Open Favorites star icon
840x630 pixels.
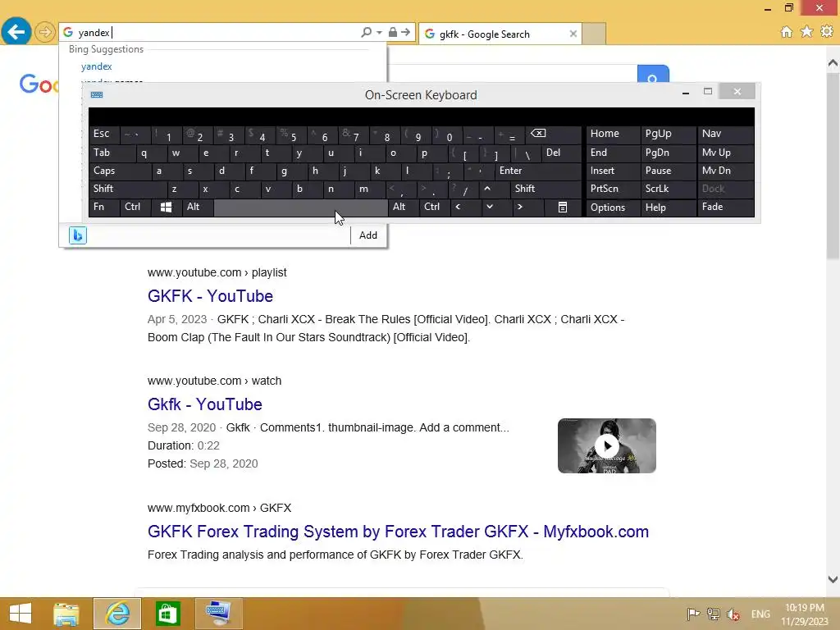pyautogui.click(x=807, y=32)
